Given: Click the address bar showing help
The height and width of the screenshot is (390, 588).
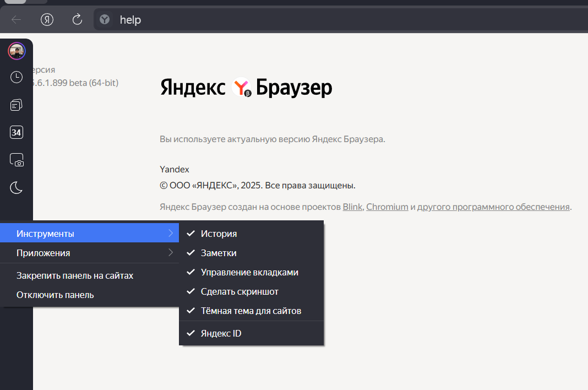Looking at the screenshot, I should click(x=341, y=19).
